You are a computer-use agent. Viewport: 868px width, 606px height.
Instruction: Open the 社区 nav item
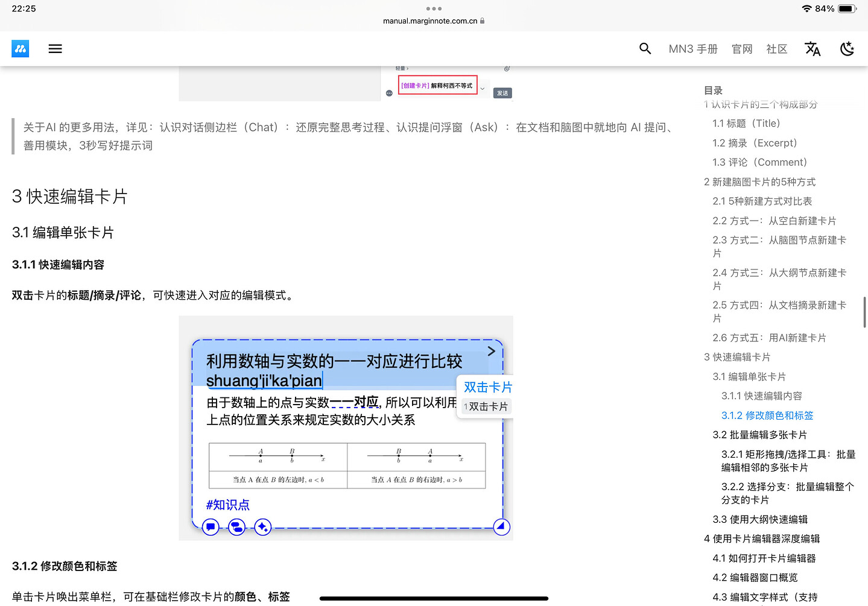pos(777,49)
